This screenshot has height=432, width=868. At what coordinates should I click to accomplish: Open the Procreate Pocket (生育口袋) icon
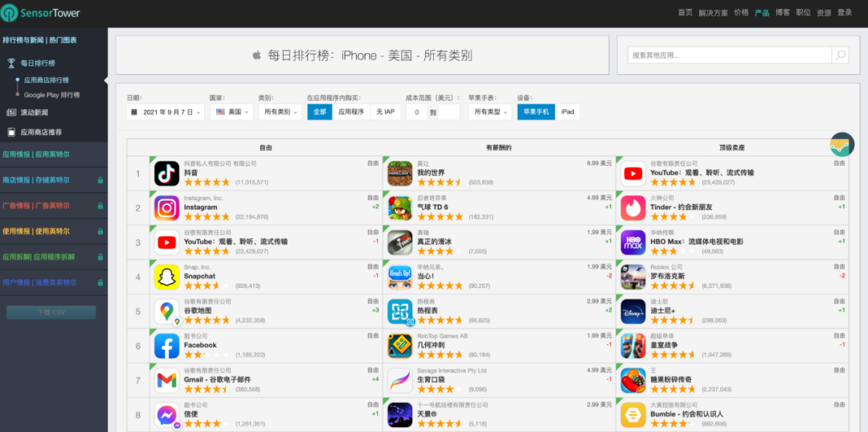(x=399, y=380)
